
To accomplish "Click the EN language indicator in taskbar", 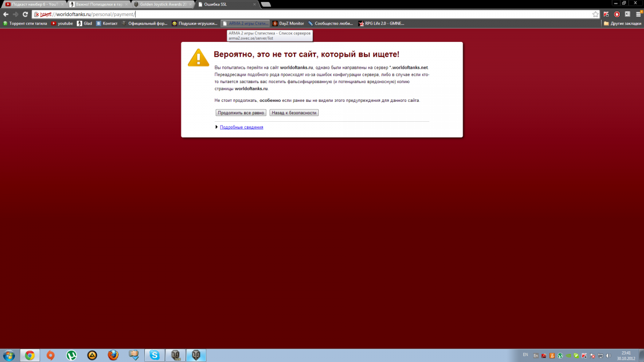I will click(525, 354).
